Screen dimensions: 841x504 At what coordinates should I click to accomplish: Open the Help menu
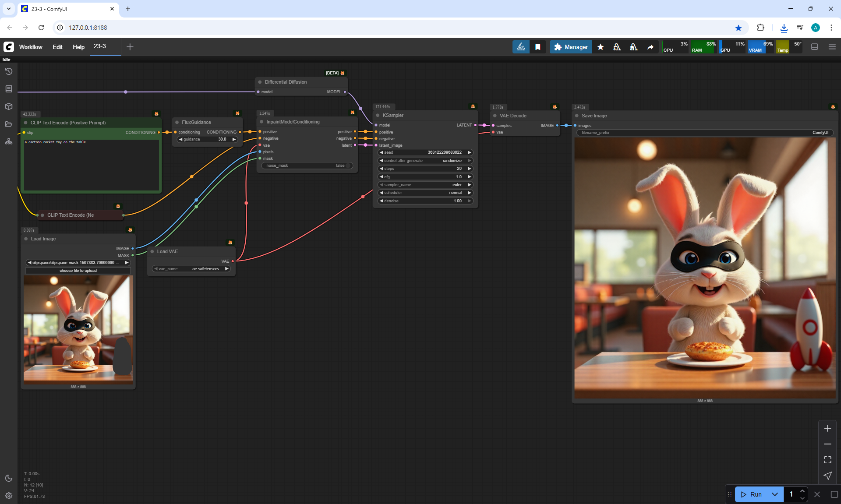[x=78, y=47]
